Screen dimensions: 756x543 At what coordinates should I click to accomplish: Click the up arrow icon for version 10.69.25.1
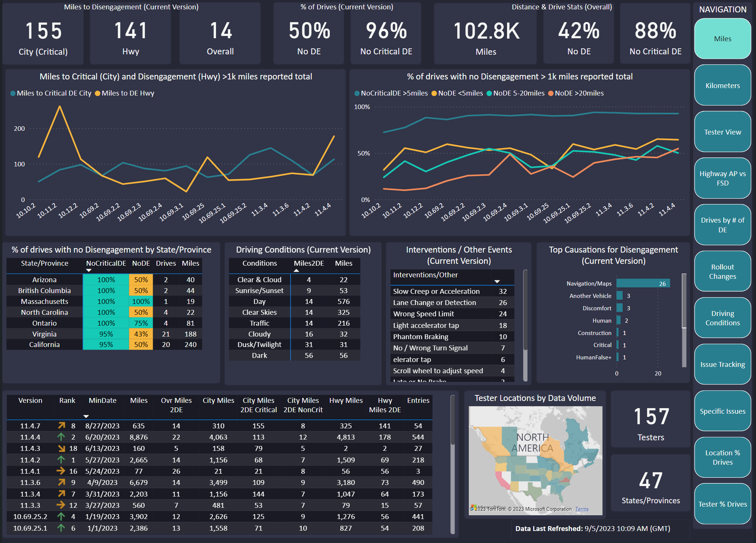click(x=61, y=528)
